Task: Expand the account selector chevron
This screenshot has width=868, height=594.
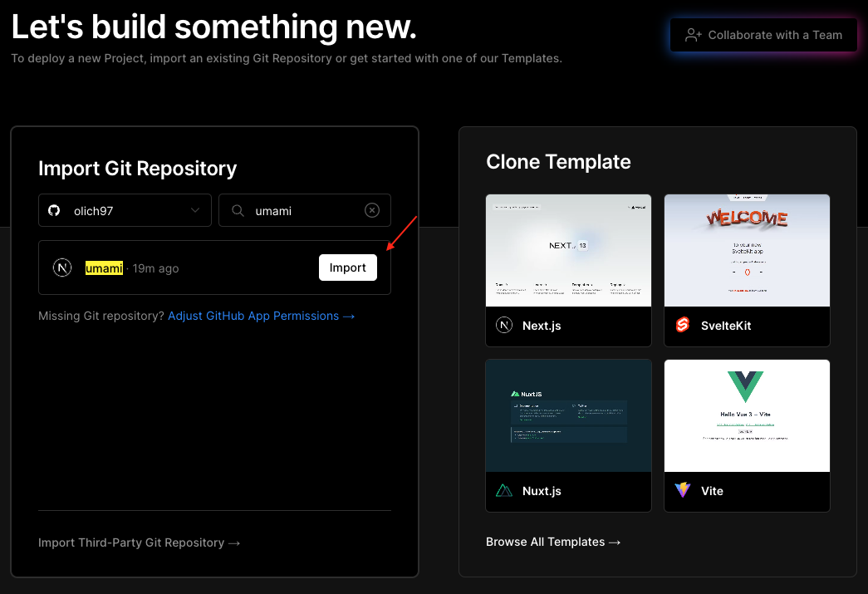Action: (x=195, y=210)
